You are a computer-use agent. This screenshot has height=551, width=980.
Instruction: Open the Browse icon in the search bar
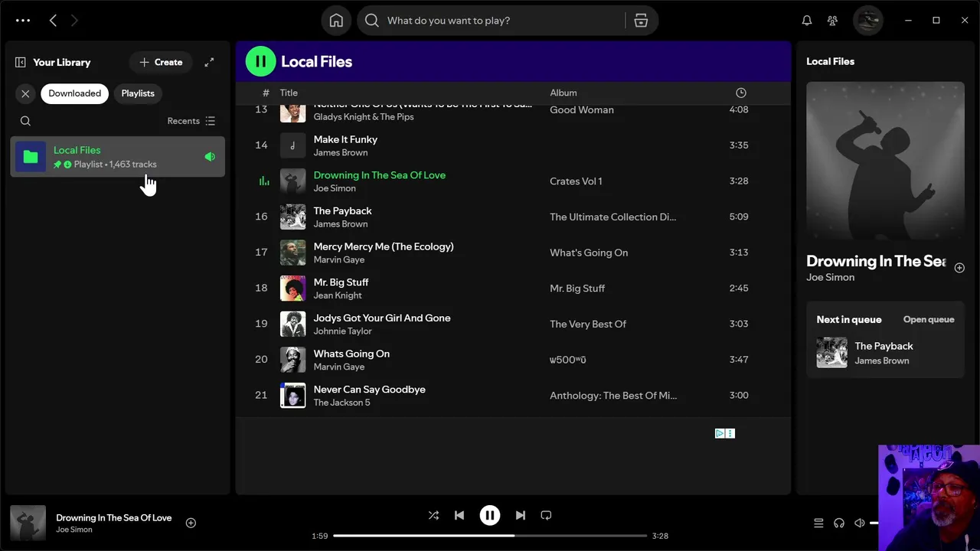641,21
